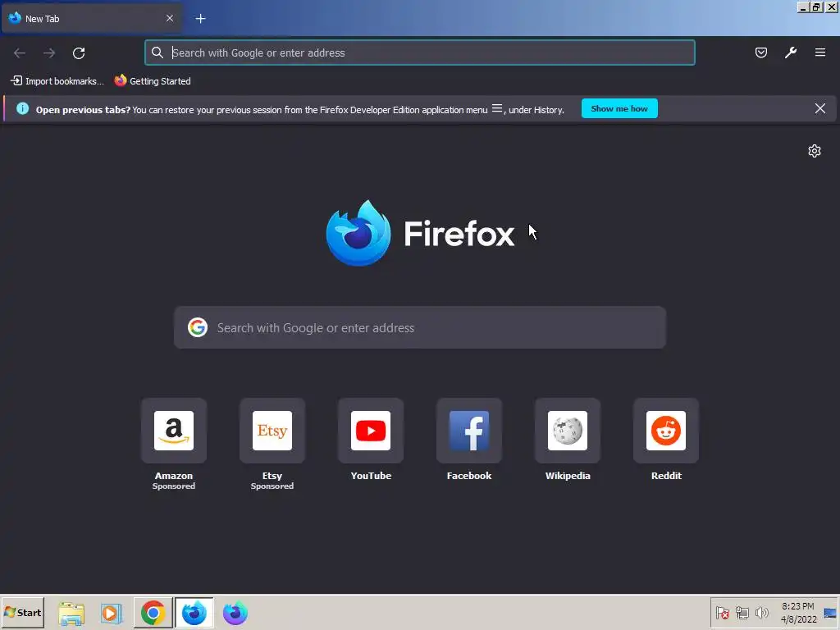Viewport: 840px width, 630px height.
Task: Open the developer tools wrench icon
Action: point(790,52)
